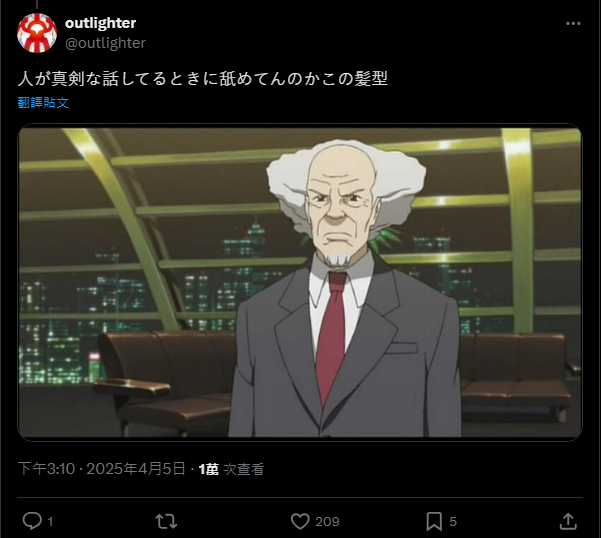601x538 pixels.
Task: Repost using the retweet arrows icon
Action: [166, 522]
